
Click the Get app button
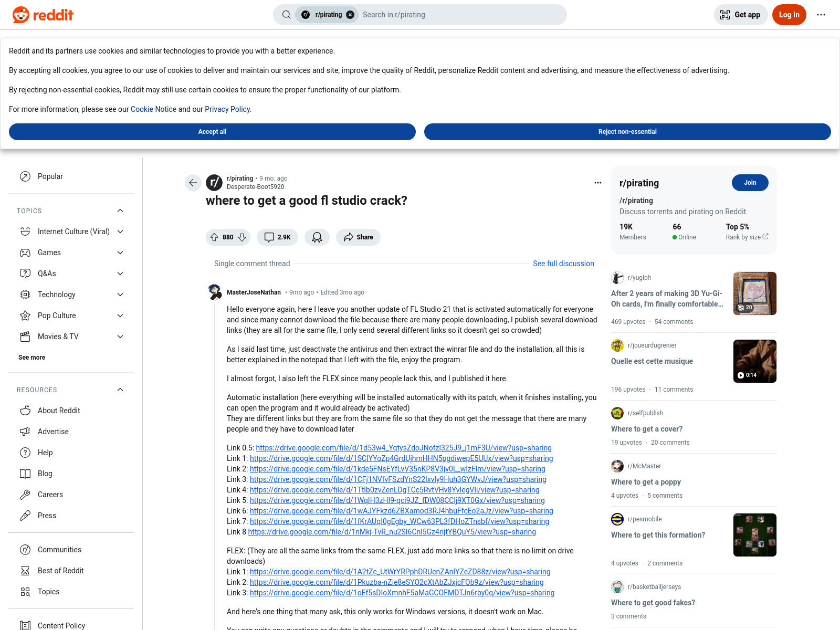coord(741,15)
